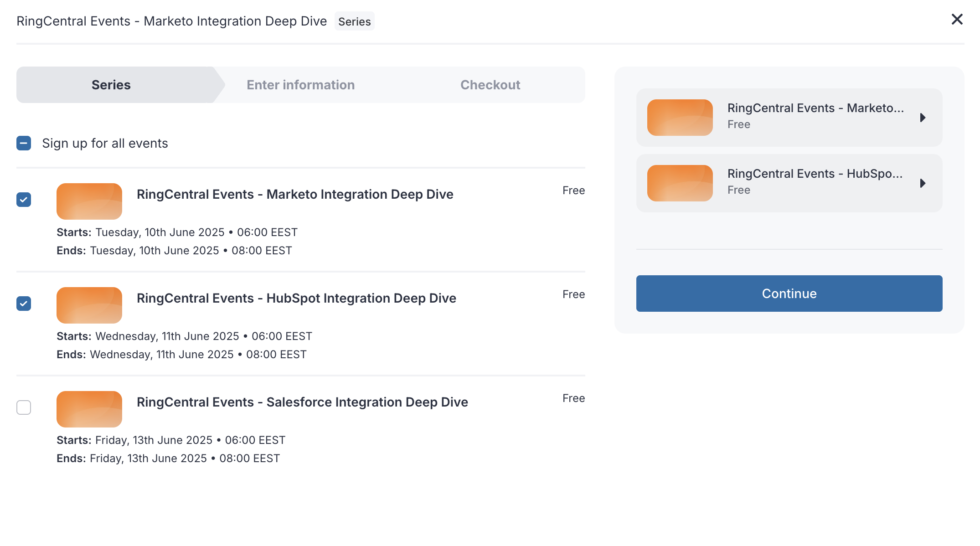Click "RingCentral Events - HubSpo..." summary title
Viewport: 980px width, 546px height.
815,174
